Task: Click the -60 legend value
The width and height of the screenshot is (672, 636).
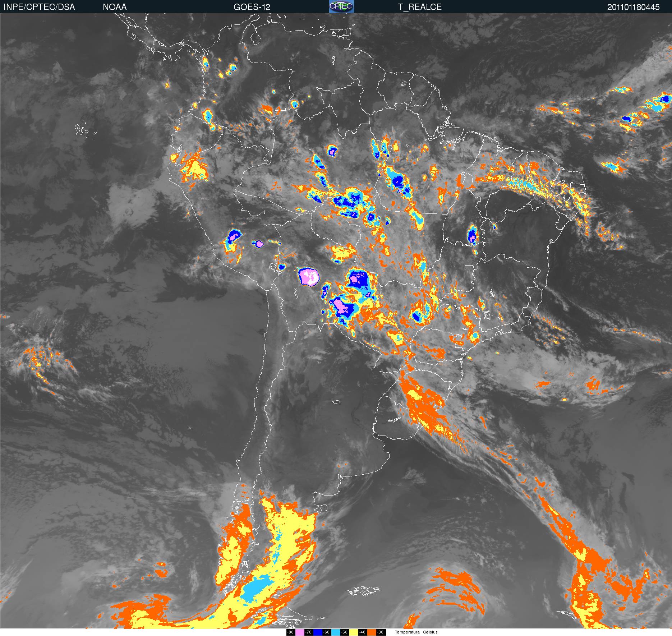Action: 326,632
